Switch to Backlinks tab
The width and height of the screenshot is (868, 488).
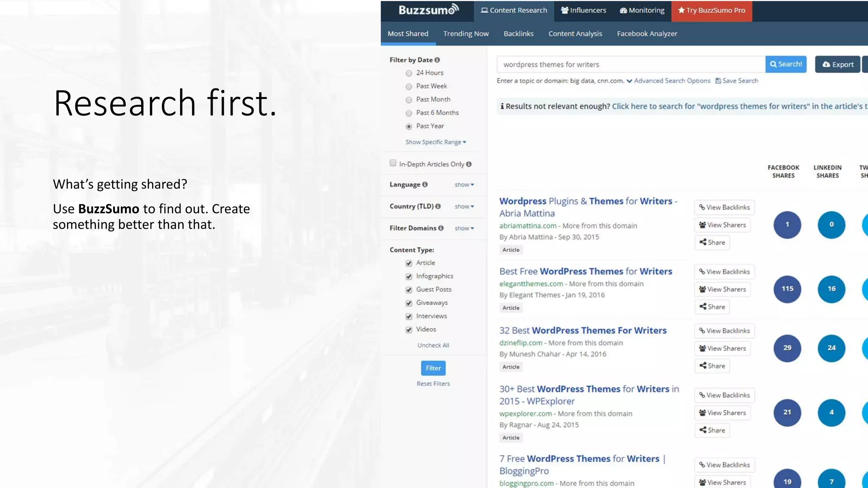(518, 33)
